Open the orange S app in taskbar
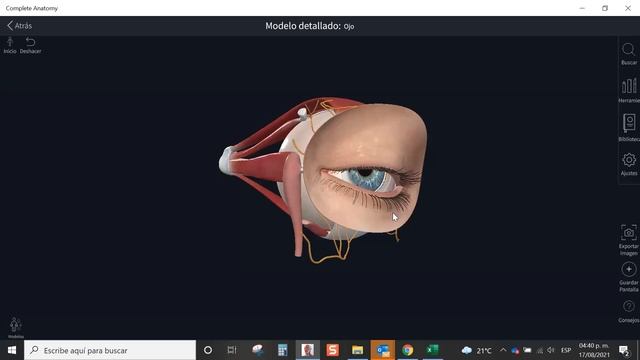 [x=333, y=350]
